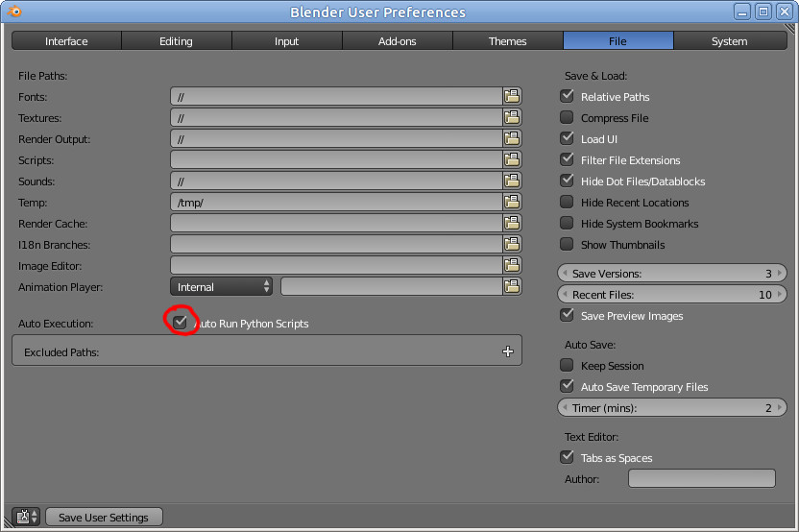Open file browser for Sounds path
This screenshot has width=799, height=532.
point(512,181)
